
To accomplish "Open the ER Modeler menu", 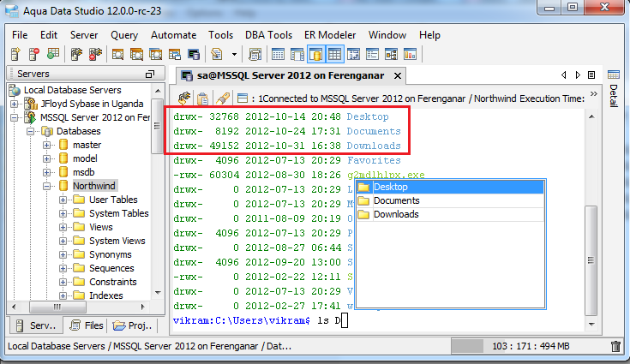I will pos(330,35).
